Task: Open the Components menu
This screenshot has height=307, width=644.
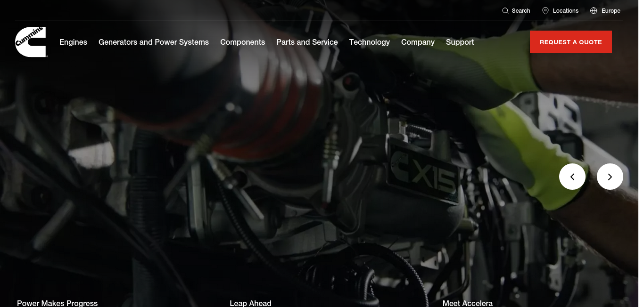Action: click(x=243, y=42)
